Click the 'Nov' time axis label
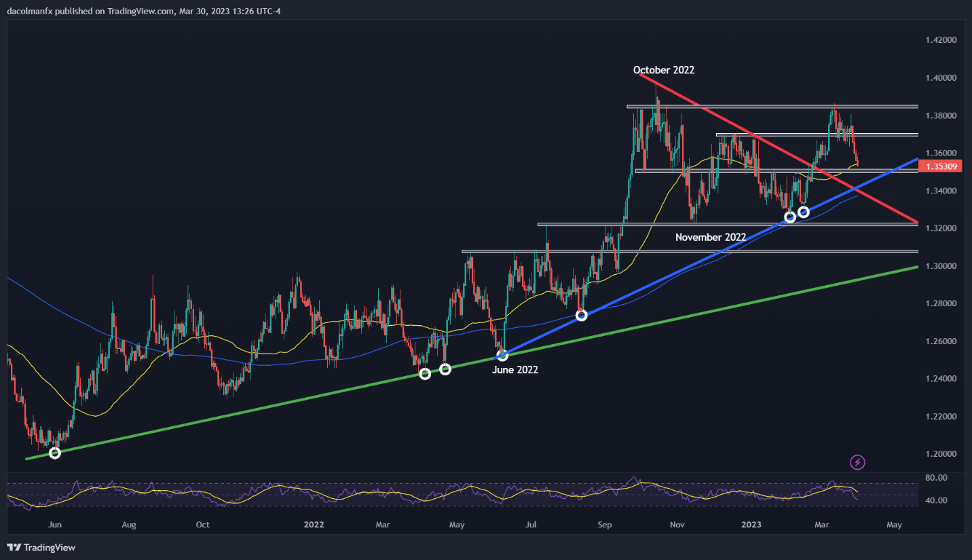 click(677, 525)
